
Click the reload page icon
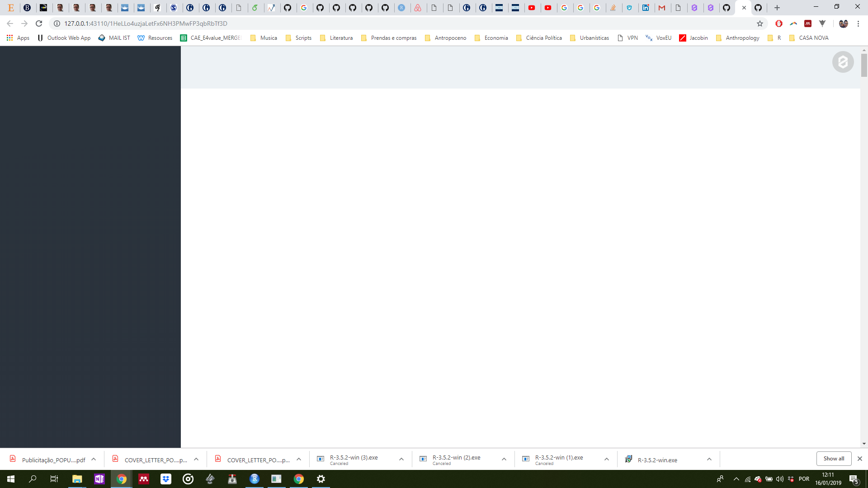pyautogui.click(x=39, y=23)
